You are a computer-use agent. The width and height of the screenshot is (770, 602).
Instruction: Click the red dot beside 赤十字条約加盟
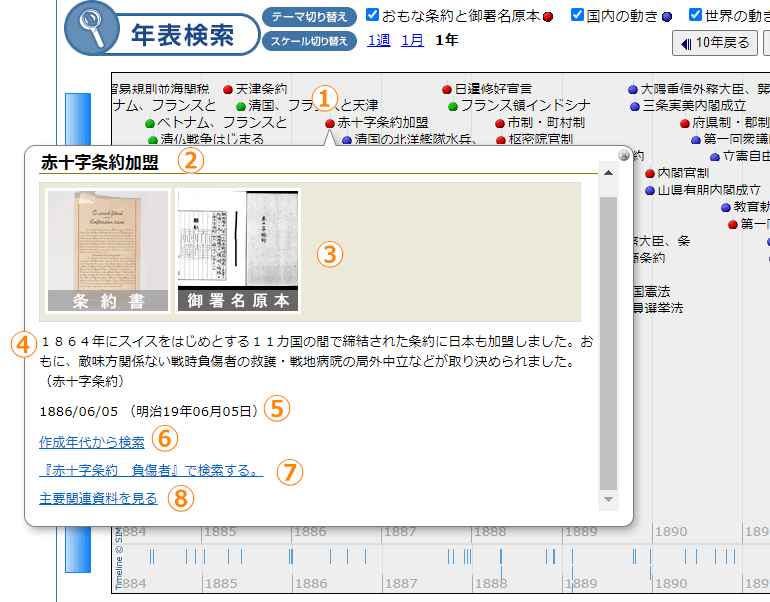[x=330, y=123]
